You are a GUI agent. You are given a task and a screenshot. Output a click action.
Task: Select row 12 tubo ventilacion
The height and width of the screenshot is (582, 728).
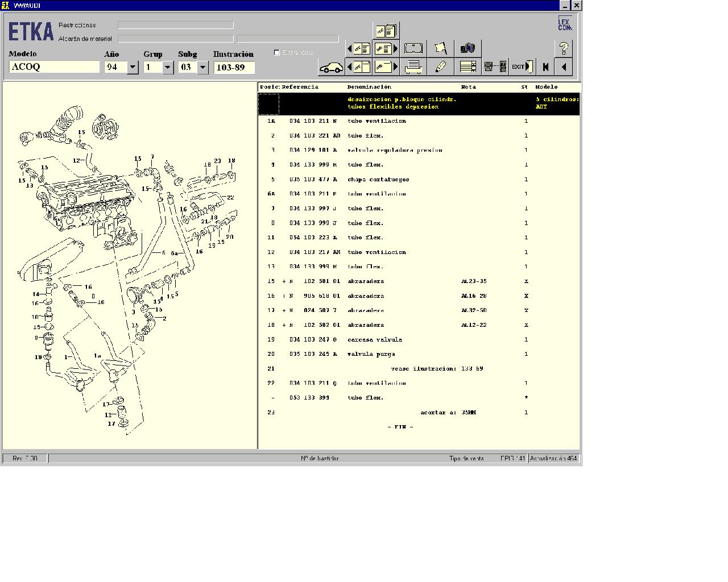tap(419, 252)
